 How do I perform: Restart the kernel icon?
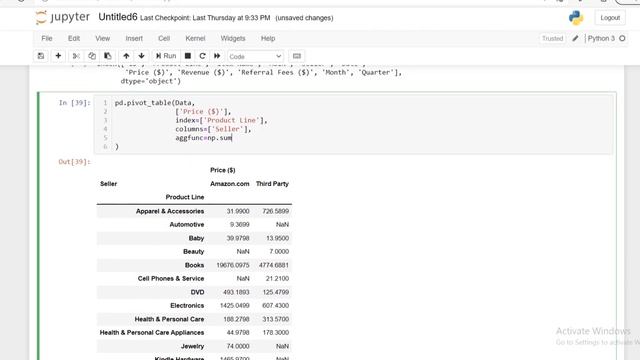pyautogui.click(x=202, y=56)
